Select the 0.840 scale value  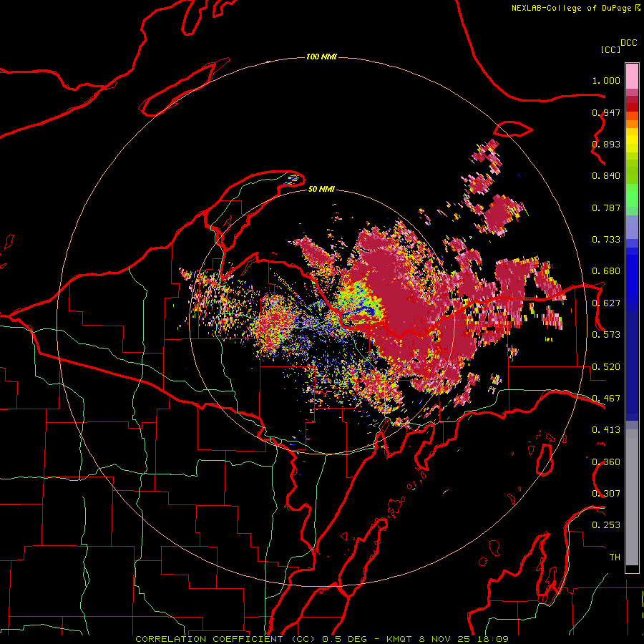tap(606, 176)
